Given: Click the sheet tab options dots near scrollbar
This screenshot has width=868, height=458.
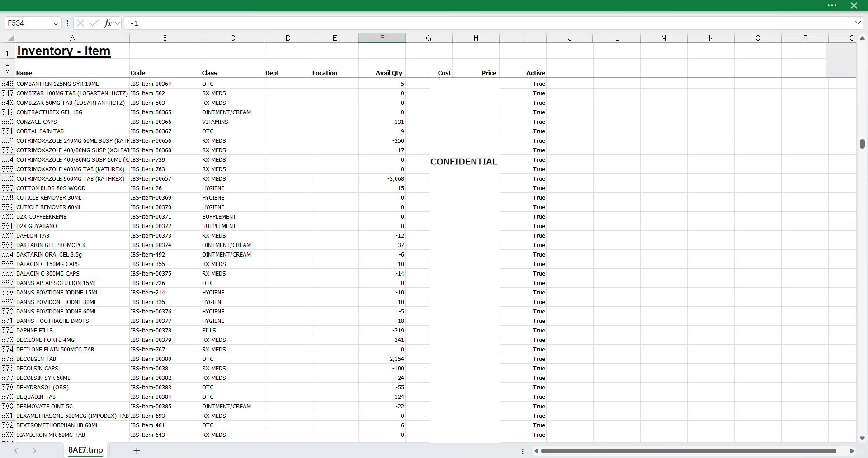Looking at the screenshot, I should pos(523,451).
